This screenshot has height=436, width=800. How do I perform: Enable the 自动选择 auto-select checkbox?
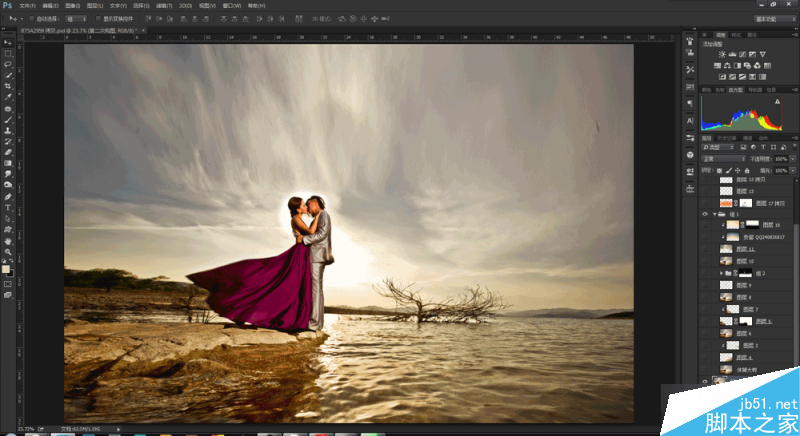pyautogui.click(x=32, y=19)
